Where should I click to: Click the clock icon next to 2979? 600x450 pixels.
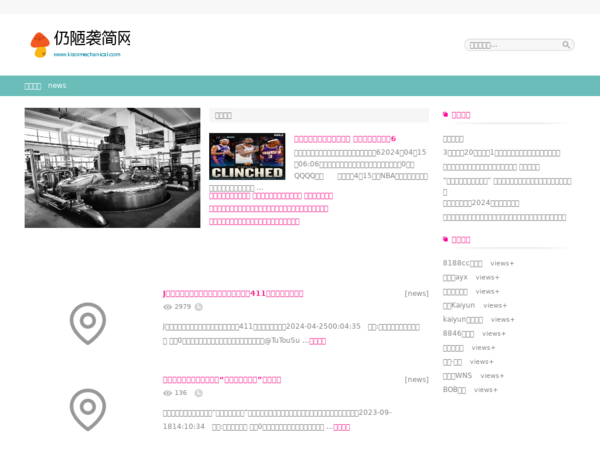pos(199,307)
